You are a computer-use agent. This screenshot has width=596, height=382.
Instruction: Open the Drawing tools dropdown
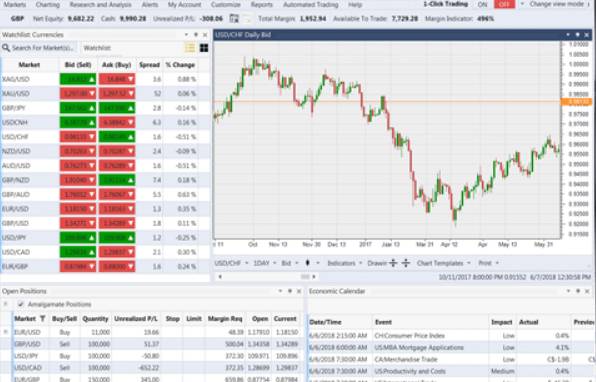pyautogui.click(x=377, y=263)
